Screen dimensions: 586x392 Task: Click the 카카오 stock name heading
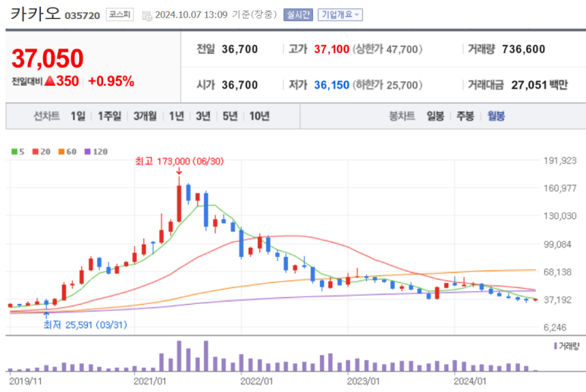[x=35, y=14]
